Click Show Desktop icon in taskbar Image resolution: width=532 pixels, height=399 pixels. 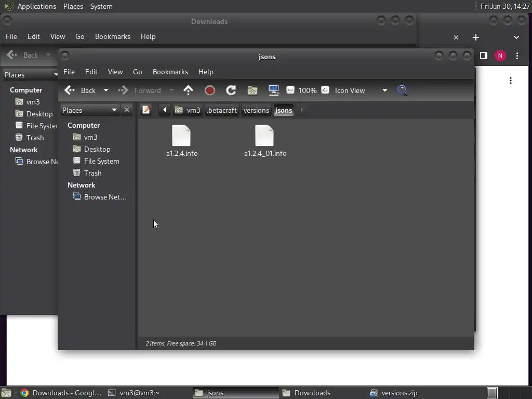(6, 393)
